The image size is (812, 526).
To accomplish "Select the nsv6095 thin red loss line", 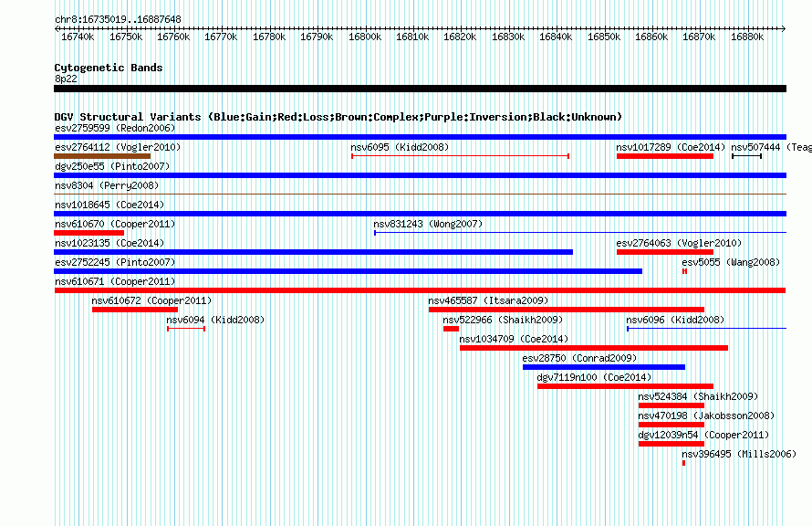I will [461, 156].
